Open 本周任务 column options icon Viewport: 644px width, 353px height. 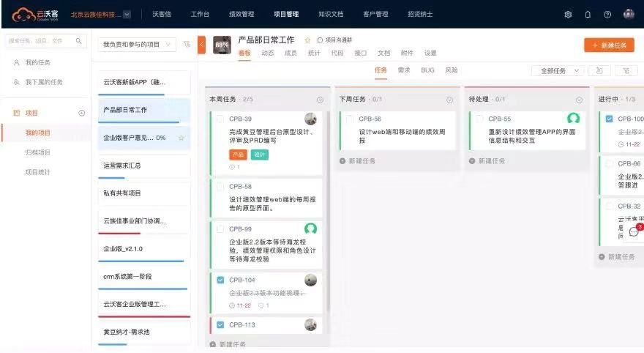click(x=320, y=100)
